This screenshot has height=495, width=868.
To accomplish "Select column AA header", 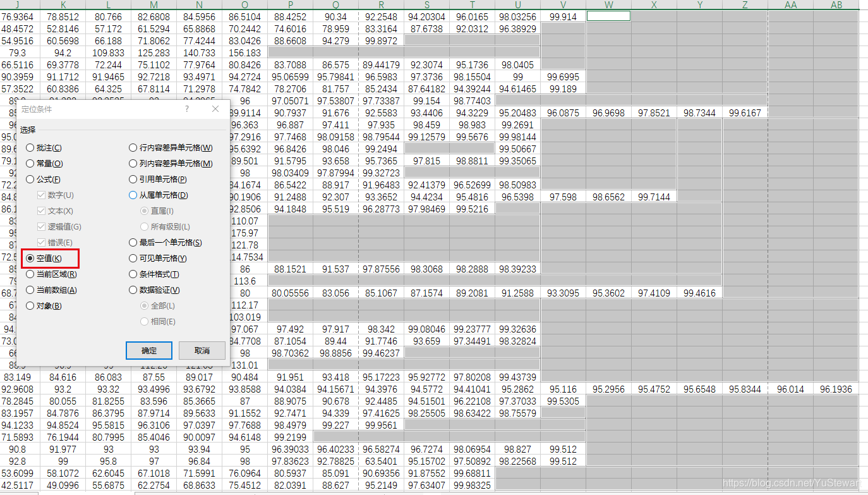I will (791, 5).
